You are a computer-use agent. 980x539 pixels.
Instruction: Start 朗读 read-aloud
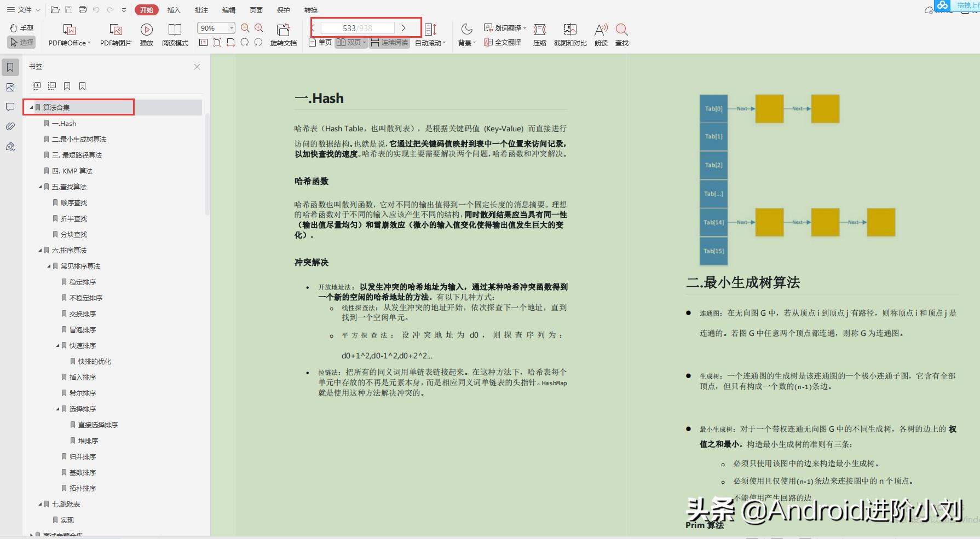pos(600,34)
